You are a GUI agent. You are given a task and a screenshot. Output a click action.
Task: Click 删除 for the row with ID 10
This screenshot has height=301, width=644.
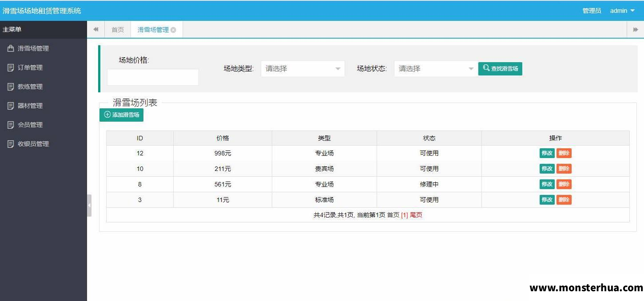(x=564, y=169)
